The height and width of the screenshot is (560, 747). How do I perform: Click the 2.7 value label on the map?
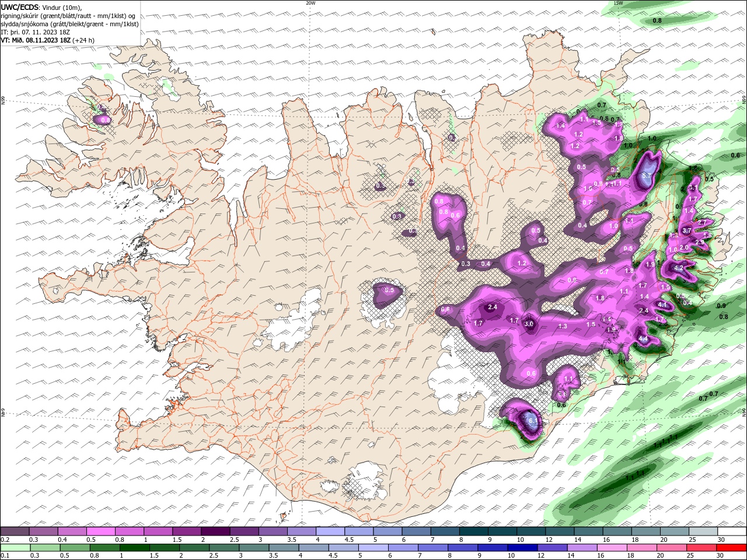click(x=701, y=222)
